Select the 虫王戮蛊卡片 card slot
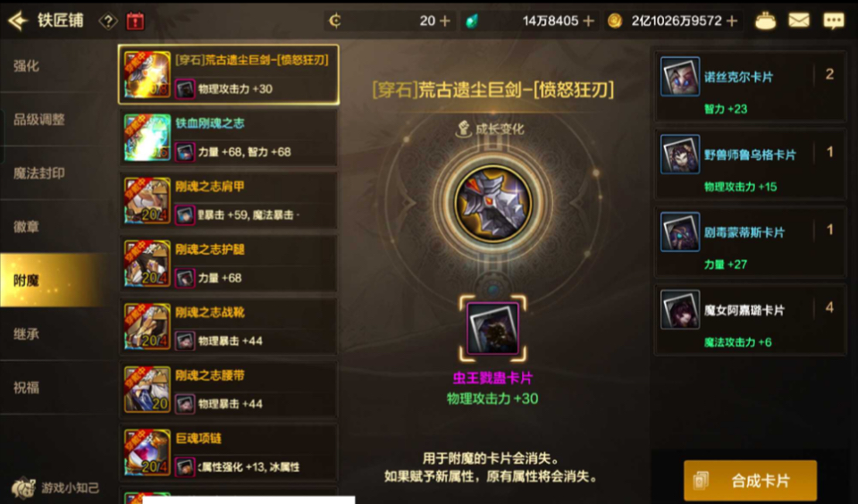Image resolution: width=858 pixels, height=504 pixels. coord(492,328)
